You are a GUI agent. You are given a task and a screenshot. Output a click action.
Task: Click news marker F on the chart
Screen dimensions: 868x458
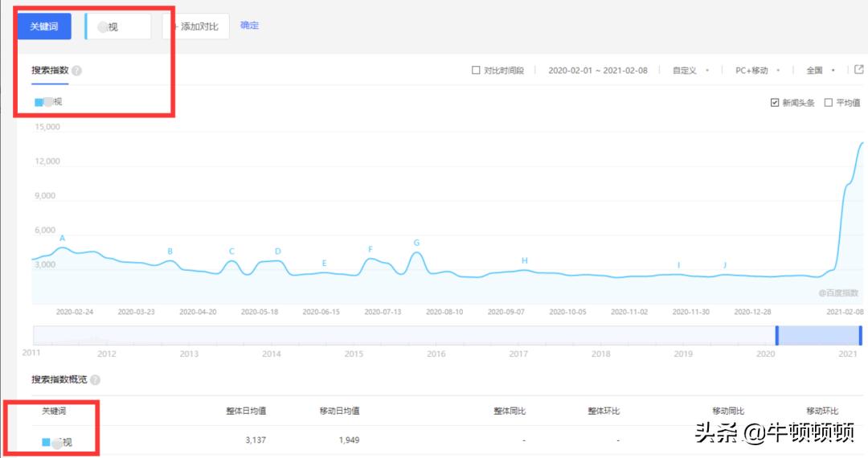(x=371, y=249)
